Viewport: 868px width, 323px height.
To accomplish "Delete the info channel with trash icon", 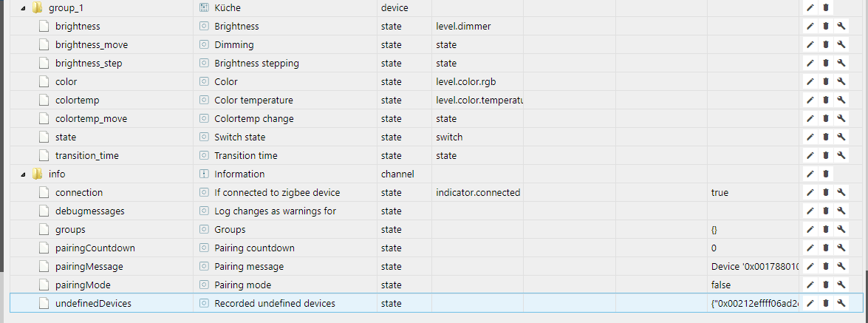I will pos(826,174).
